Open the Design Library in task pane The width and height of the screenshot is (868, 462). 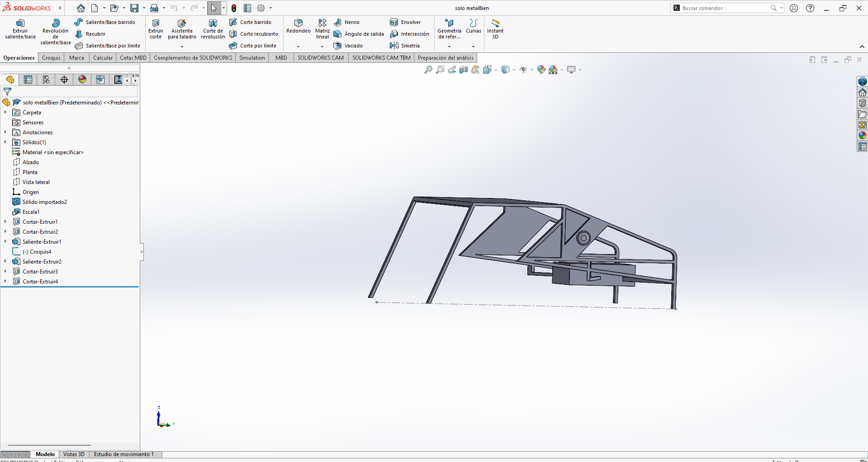[x=863, y=103]
